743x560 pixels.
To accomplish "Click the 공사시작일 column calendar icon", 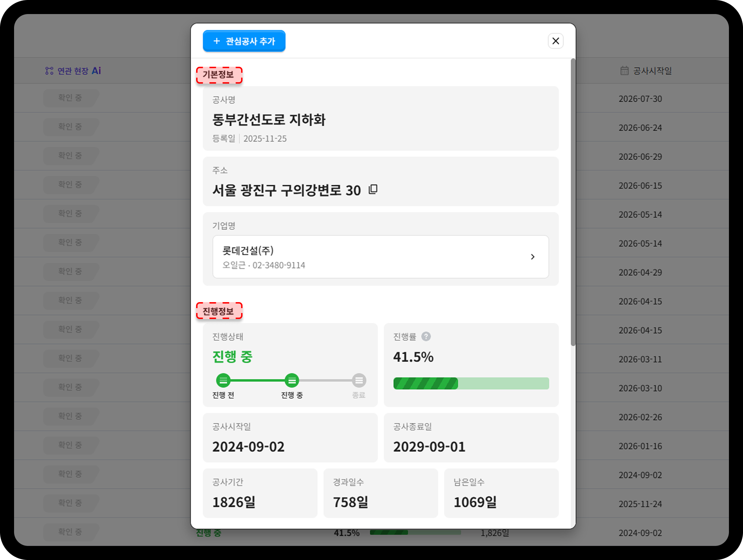I will pos(624,71).
